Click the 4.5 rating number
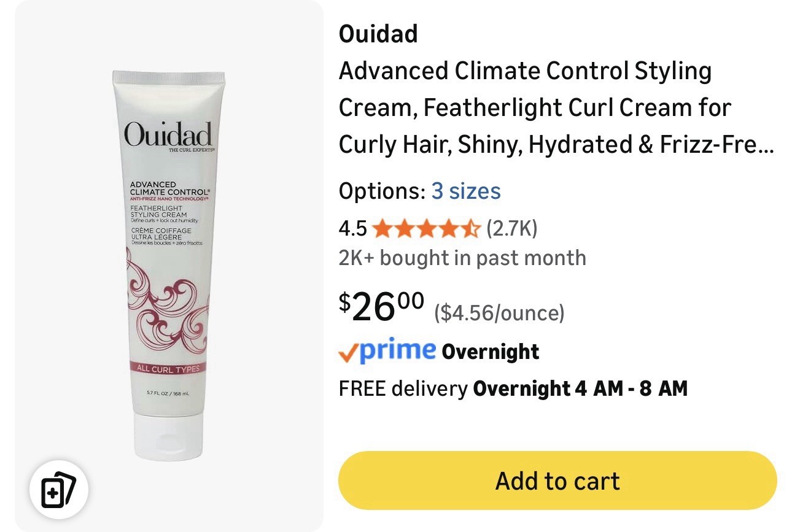 pos(353,229)
